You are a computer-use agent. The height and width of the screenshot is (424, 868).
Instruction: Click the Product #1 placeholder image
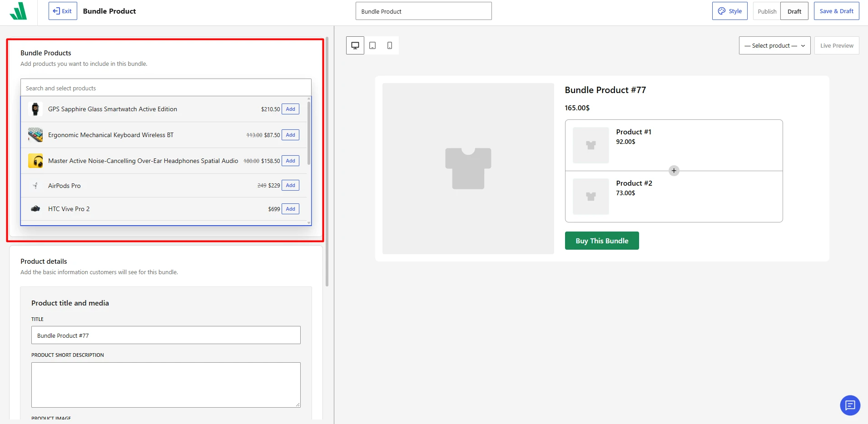click(x=590, y=145)
